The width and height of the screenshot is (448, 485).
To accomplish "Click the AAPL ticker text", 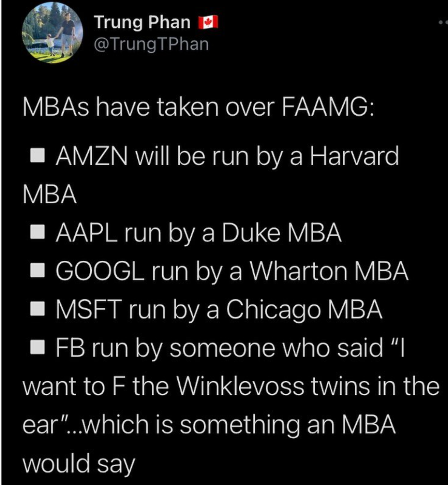I will (x=86, y=233).
